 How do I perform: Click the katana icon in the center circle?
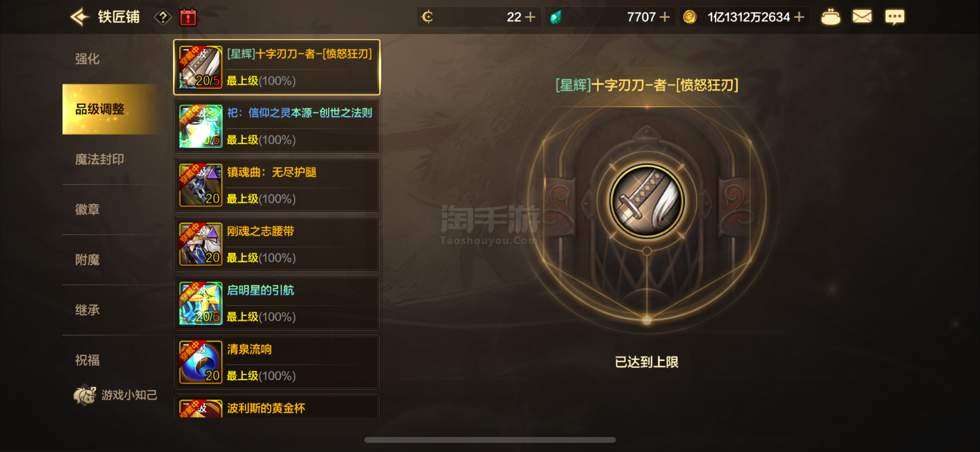click(x=647, y=201)
